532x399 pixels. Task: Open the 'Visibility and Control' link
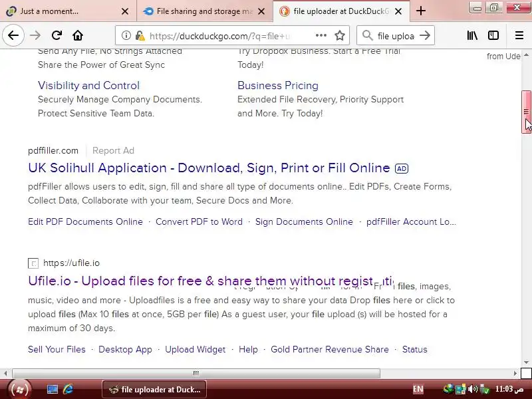(88, 85)
